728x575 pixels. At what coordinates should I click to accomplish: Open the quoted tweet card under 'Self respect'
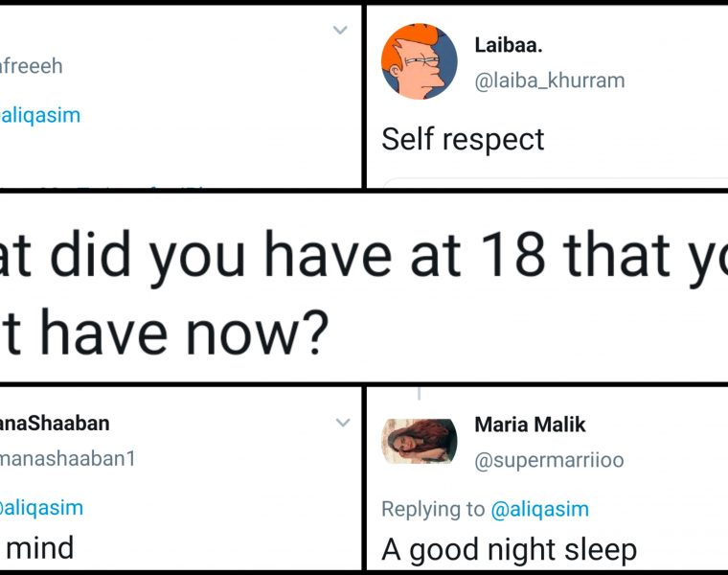tap(556, 182)
